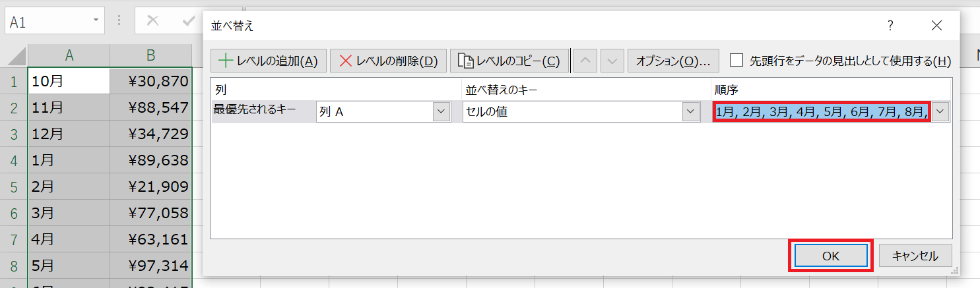Click cell B4 containing ¥89,638
This screenshot has height=288, width=980.
pos(150,160)
